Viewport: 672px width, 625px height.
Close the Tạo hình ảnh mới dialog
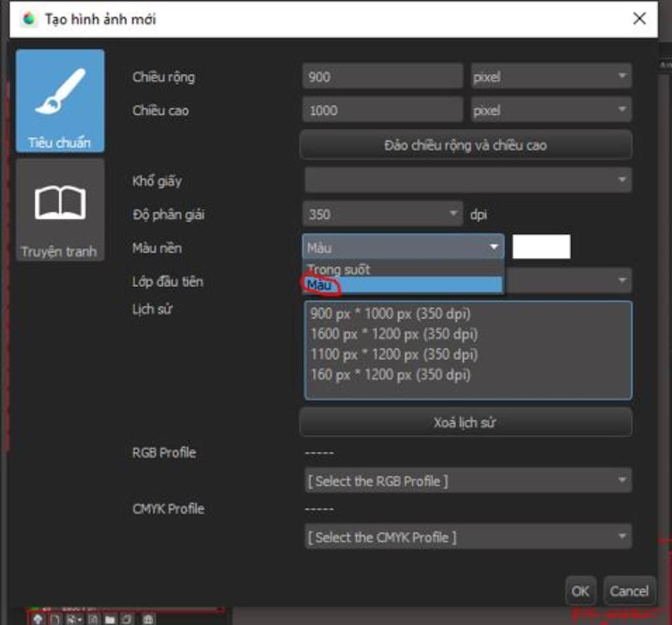639,18
